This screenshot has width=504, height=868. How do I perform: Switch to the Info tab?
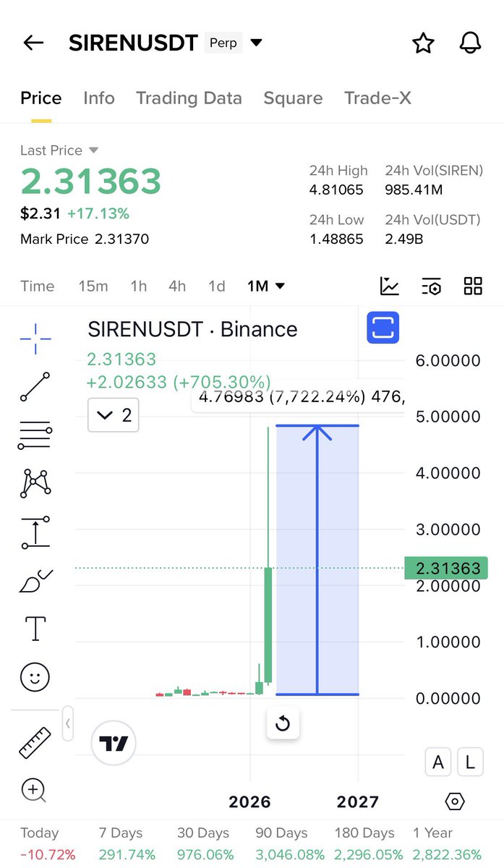click(99, 98)
